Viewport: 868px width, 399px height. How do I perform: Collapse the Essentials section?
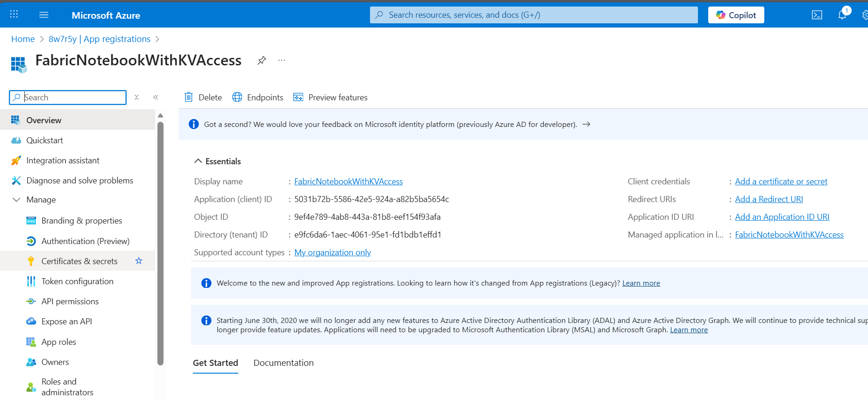pyautogui.click(x=198, y=161)
